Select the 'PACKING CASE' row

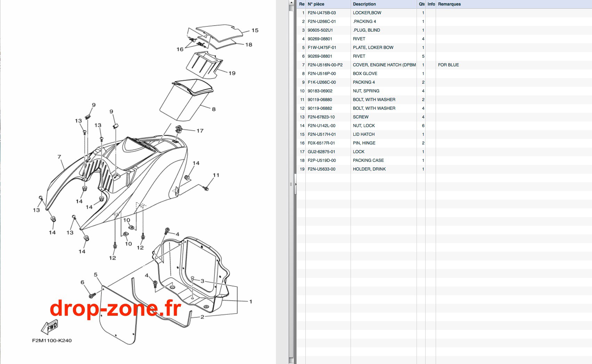pos(444,160)
